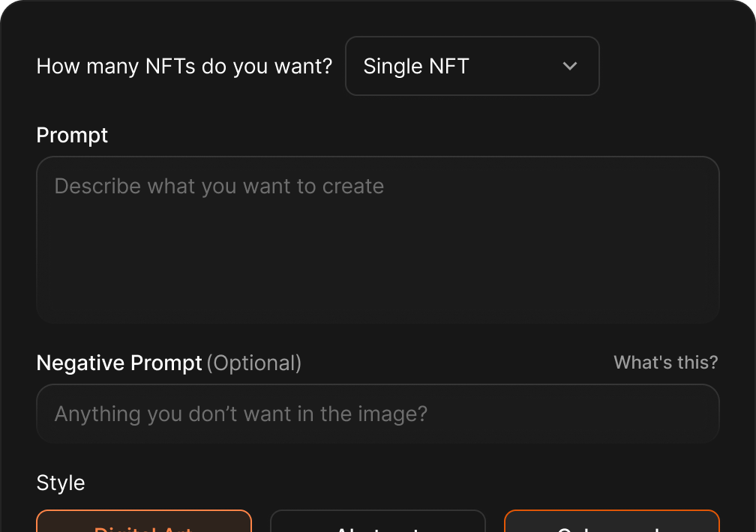Click the 'Anything you don't want' placeholder text
Viewport: 756px width, 532px height.
pos(241,414)
